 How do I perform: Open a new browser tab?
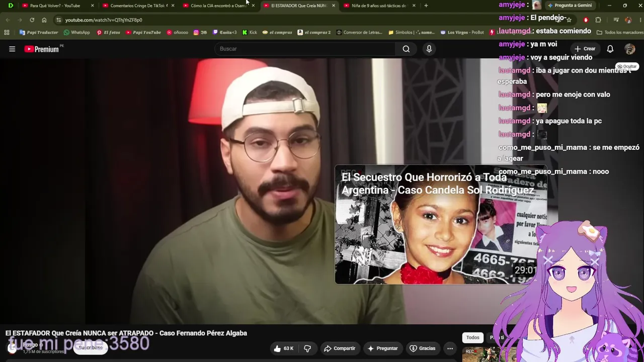pyautogui.click(x=426, y=6)
